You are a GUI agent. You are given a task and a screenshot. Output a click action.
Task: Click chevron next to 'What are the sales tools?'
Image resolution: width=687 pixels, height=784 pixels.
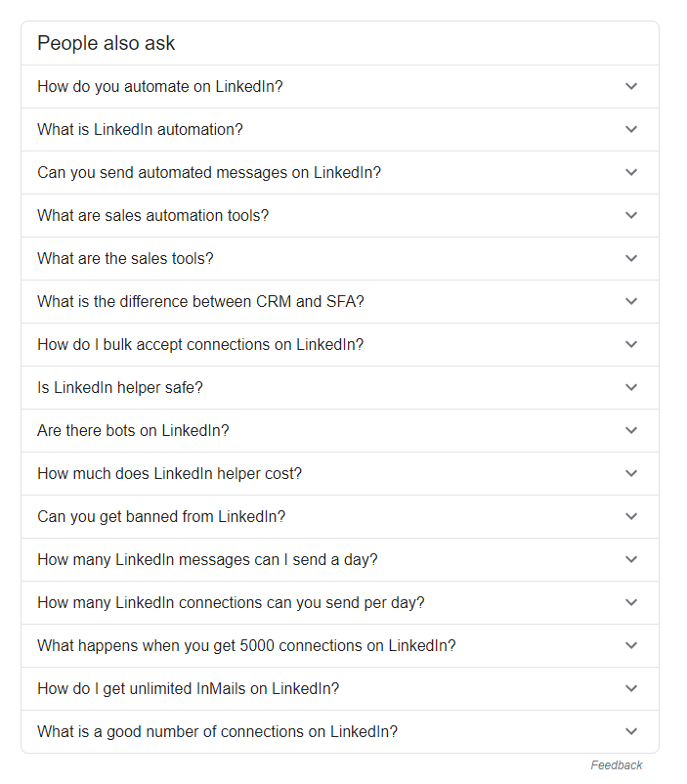[x=631, y=258]
